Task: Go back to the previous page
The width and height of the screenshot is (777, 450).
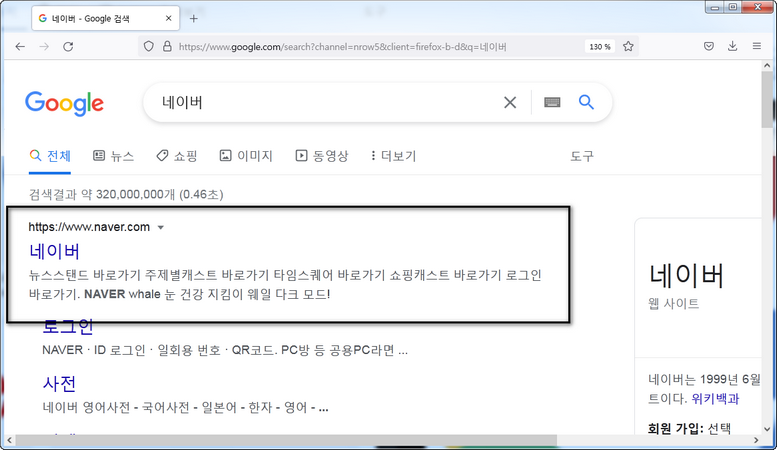Action: click(20, 47)
